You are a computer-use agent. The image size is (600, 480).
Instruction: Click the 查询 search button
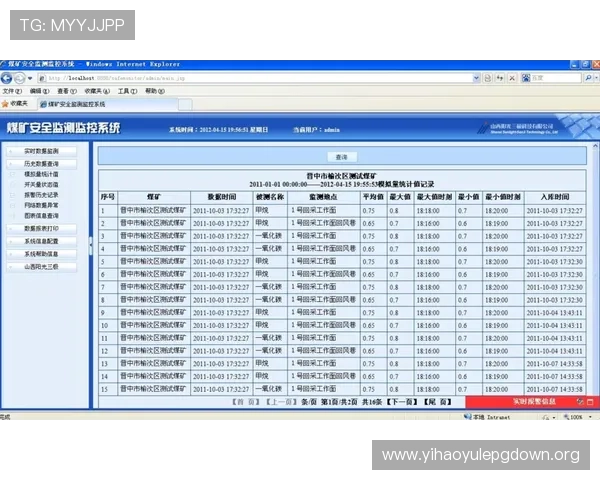pyautogui.click(x=341, y=157)
